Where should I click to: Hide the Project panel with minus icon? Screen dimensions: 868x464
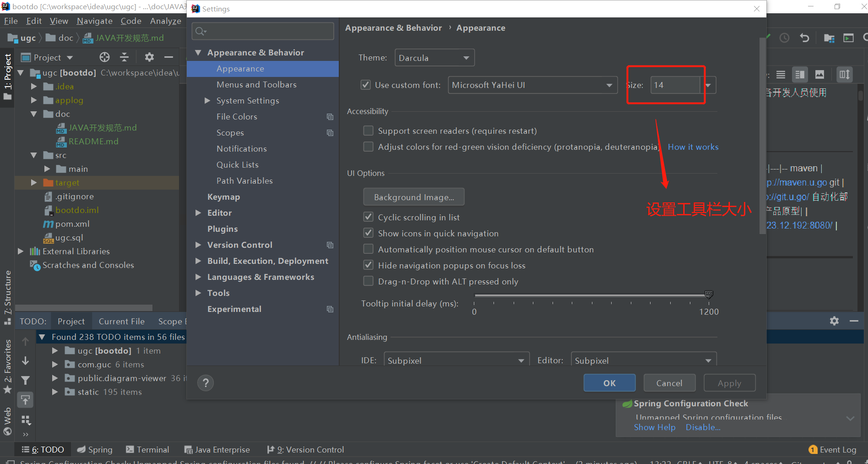(168, 57)
